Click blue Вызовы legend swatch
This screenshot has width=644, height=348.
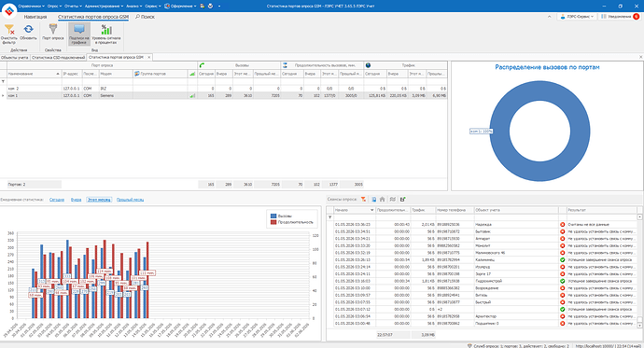click(x=273, y=216)
